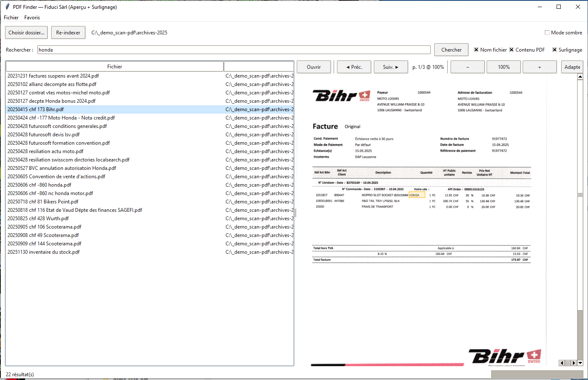Image resolution: width=588 pixels, height=380 pixels.
Task: Click the preview pane vertical scrollbar
Action: click(x=580, y=195)
